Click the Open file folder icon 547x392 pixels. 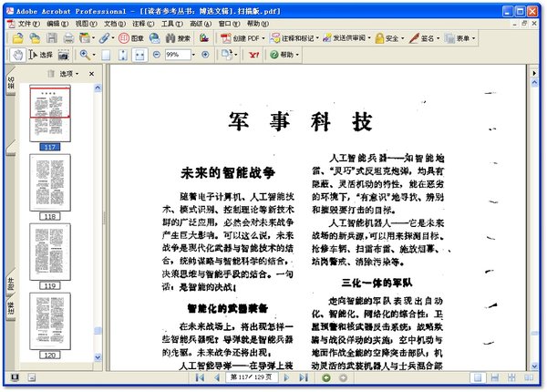pos(17,38)
